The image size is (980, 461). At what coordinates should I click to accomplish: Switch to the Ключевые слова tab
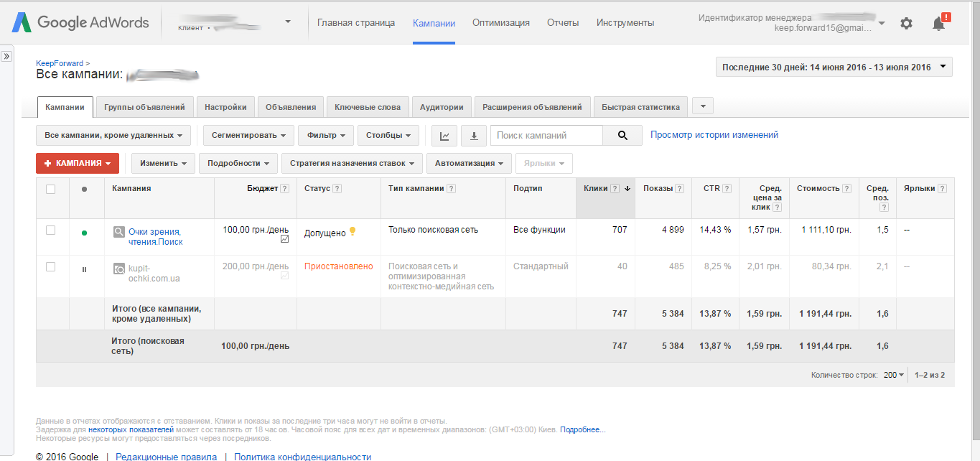click(x=368, y=106)
